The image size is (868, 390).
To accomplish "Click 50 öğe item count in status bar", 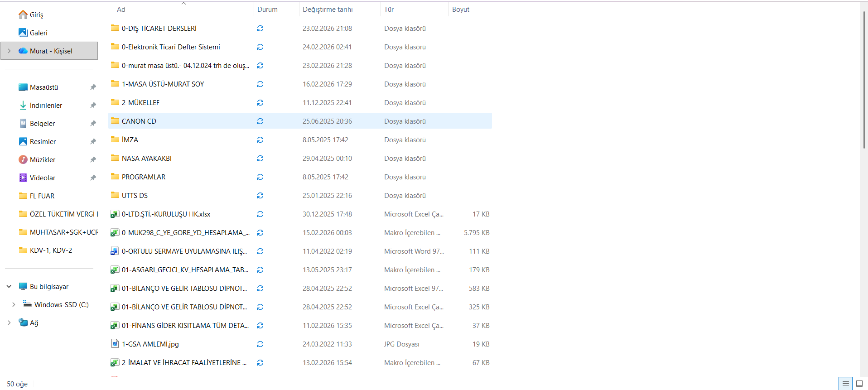I will point(17,384).
